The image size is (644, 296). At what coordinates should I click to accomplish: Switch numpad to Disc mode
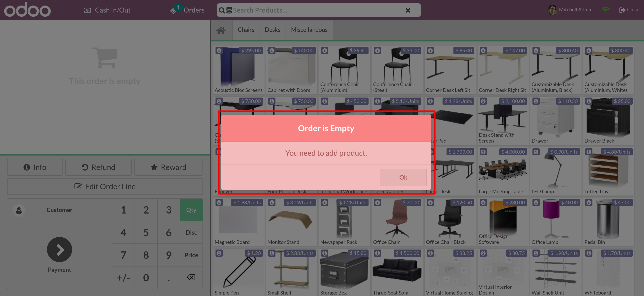pyautogui.click(x=191, y=232)
